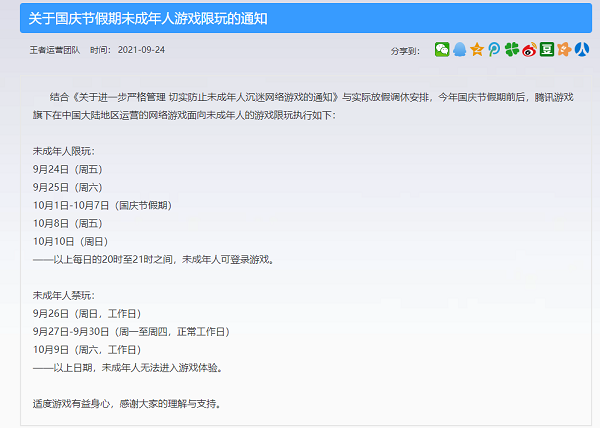Select the 10月1日-10月7日 国庆节假期 line

point(102,205)
